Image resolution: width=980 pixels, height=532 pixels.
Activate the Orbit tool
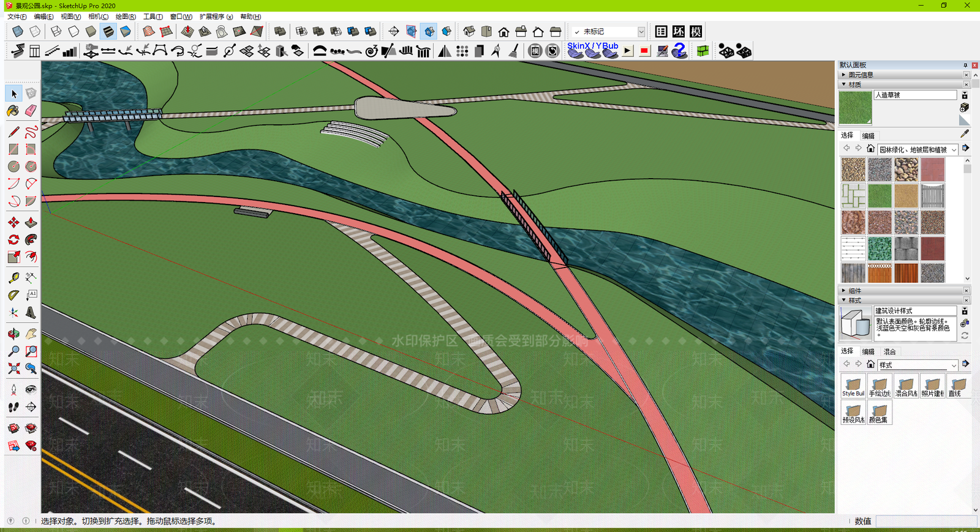tap(13, 334)
